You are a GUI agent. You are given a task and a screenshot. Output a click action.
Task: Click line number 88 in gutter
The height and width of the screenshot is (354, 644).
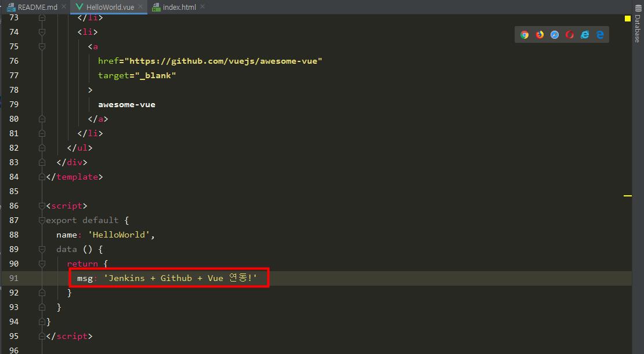click(14, 235)
